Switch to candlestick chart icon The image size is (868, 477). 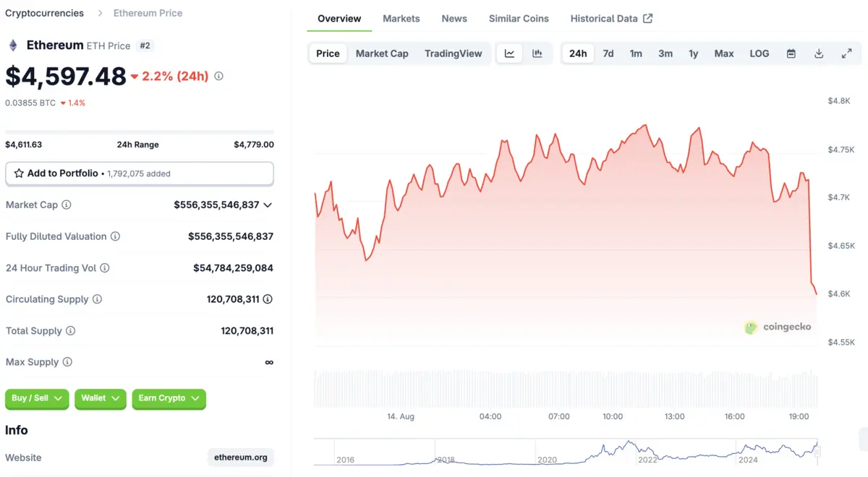pos(537,53)
